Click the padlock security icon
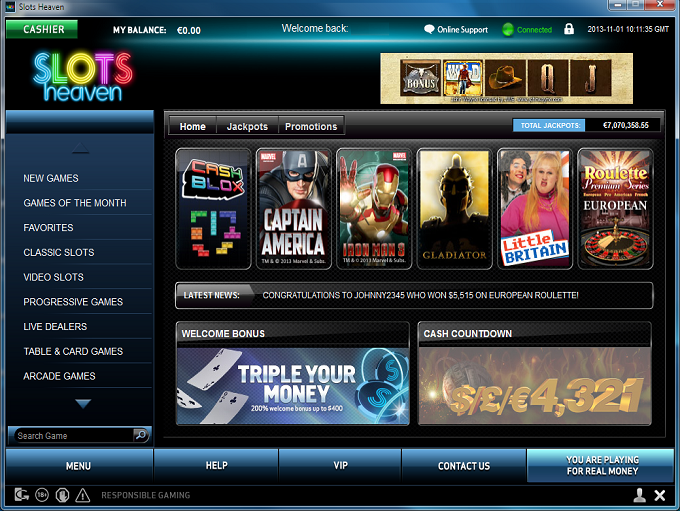The width and height of the screenshot is (680, 511). [x=569, y=29]
